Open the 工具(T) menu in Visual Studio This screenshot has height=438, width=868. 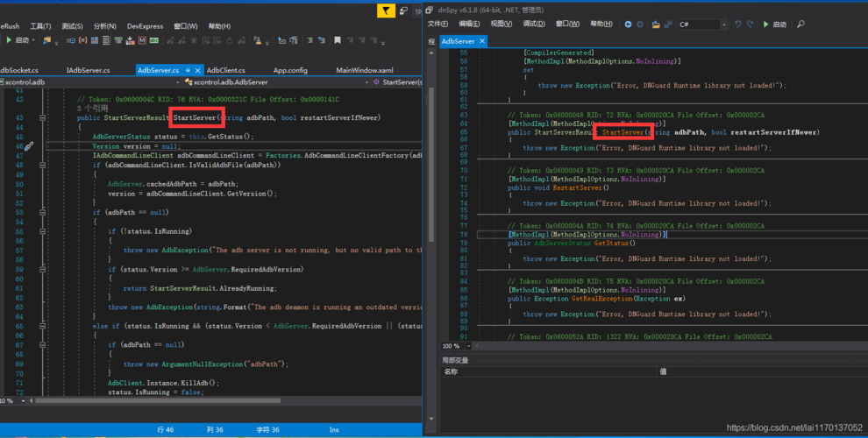point(40,26)
